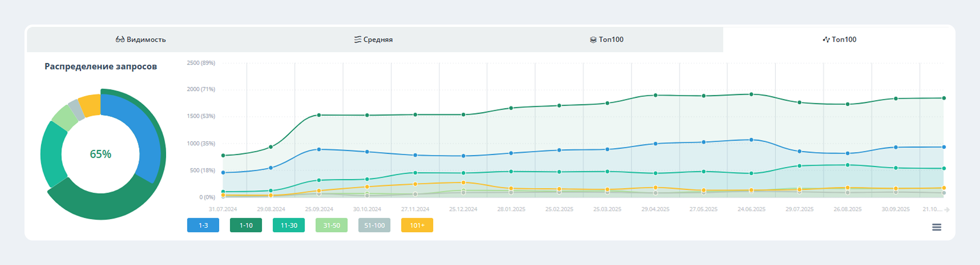
Task: Click the right arrow after the last date
Action: [947, 209]
